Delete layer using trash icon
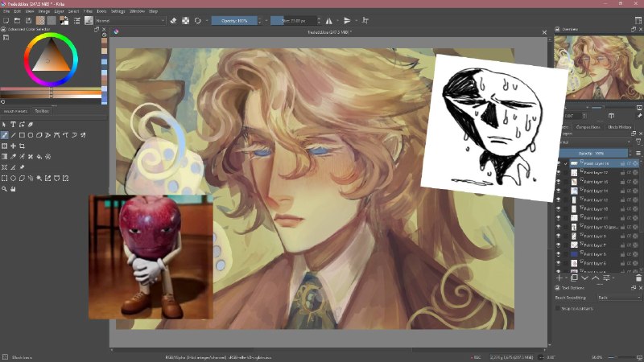Viewport: 644px width, 362px height. (x=638, y=278)
